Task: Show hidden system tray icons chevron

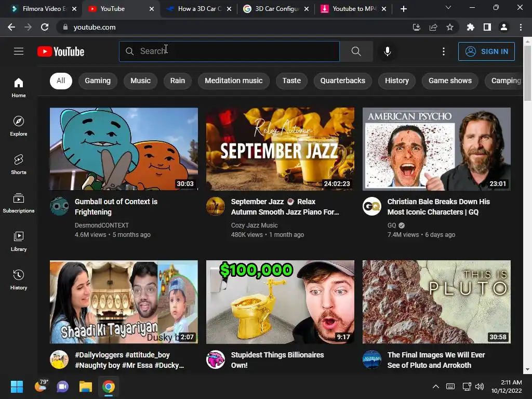Action: pyautogui.click(x=436, y=387)
